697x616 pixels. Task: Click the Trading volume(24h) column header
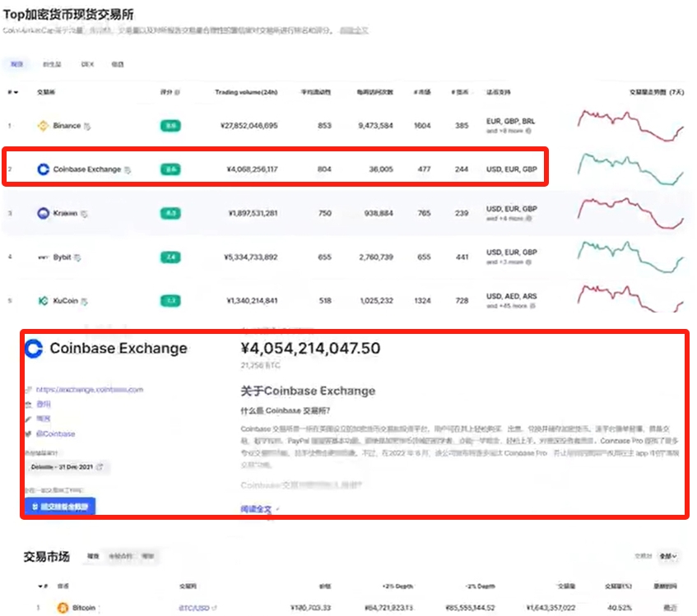(246, 92)
